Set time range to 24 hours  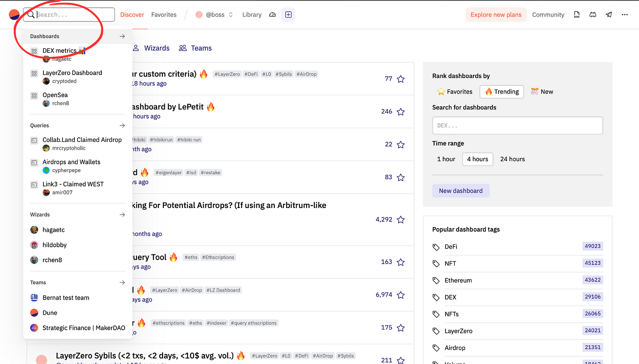tap(513, 159)
